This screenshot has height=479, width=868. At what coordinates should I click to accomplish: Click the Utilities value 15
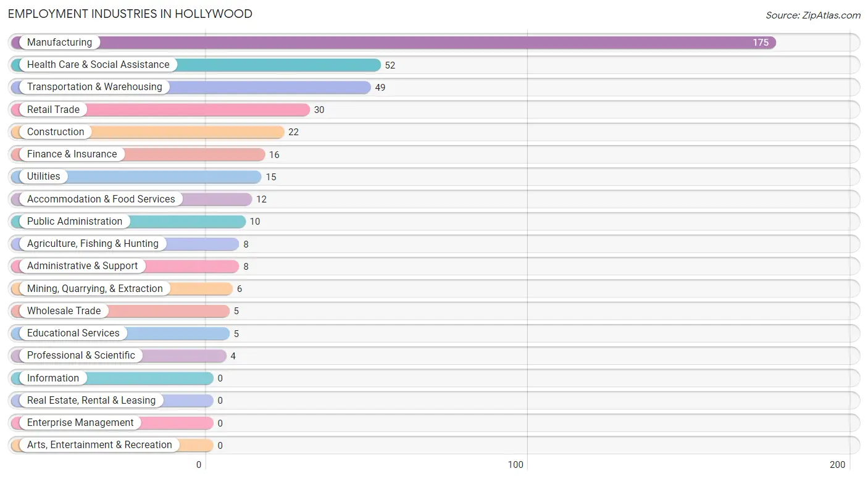point(271,177)
